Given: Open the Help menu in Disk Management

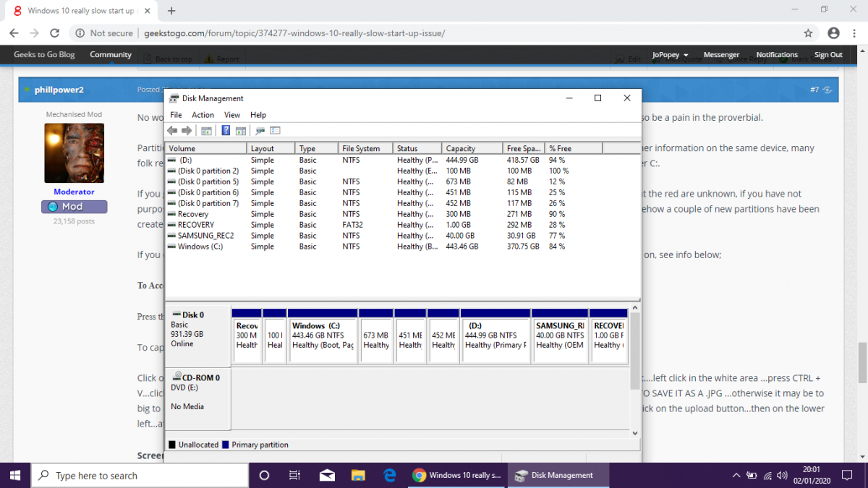Looking at the screenshot, I should [258, 115].
